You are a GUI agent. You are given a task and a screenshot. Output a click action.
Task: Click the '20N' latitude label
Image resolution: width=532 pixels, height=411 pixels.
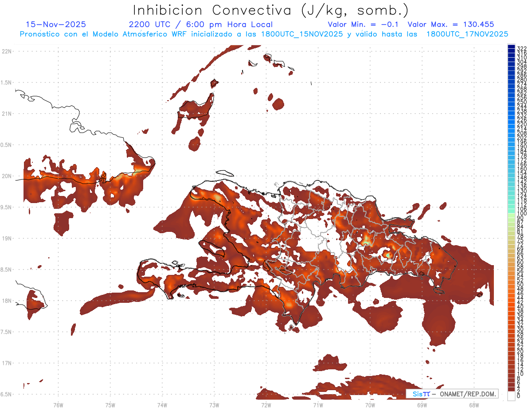tap(7, 176)
